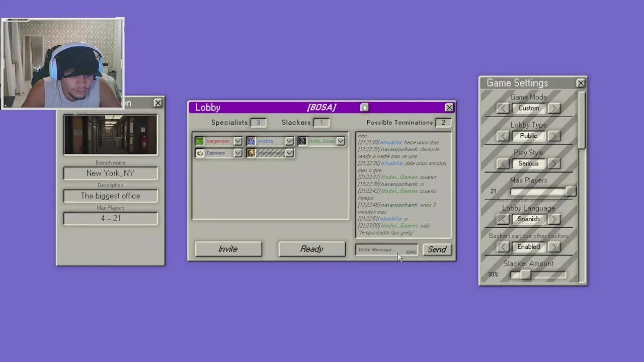Click Hodei_Games' avatar icon in lobby
Screen dimensions: 644x362
302,141
